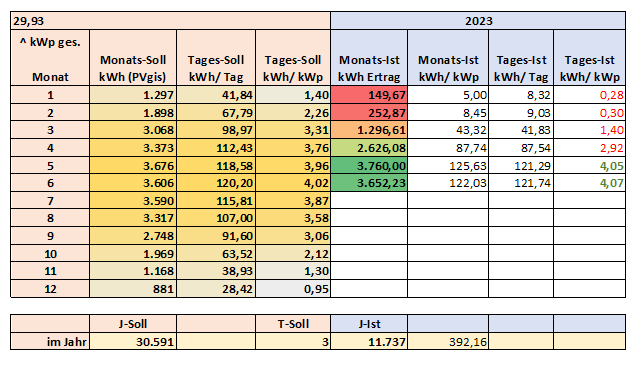Viewport: 637px width, 389px height.
Task: Click the month 12 row label
Action: click(50, 289)
